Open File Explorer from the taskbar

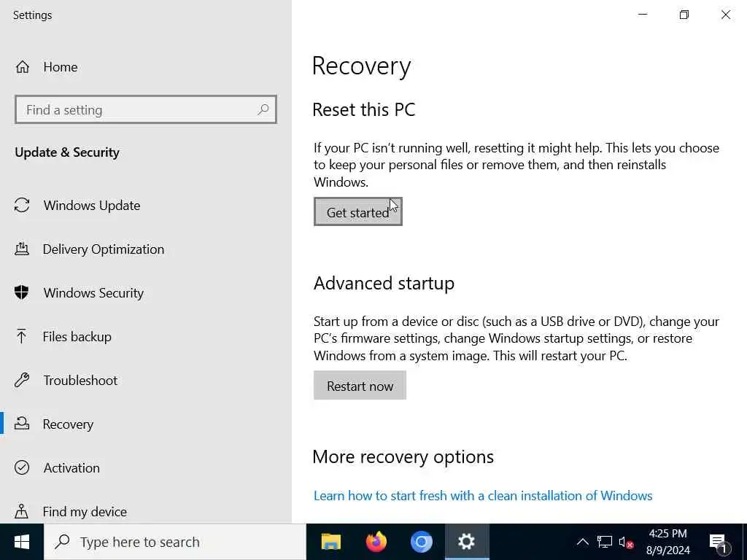click(330, 542)
